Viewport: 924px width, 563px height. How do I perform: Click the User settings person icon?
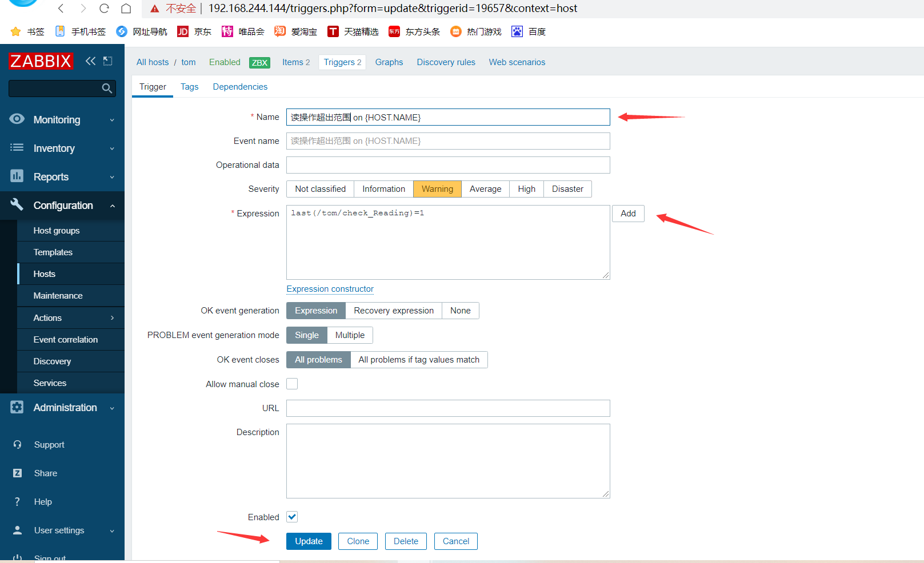pos(18,530)
